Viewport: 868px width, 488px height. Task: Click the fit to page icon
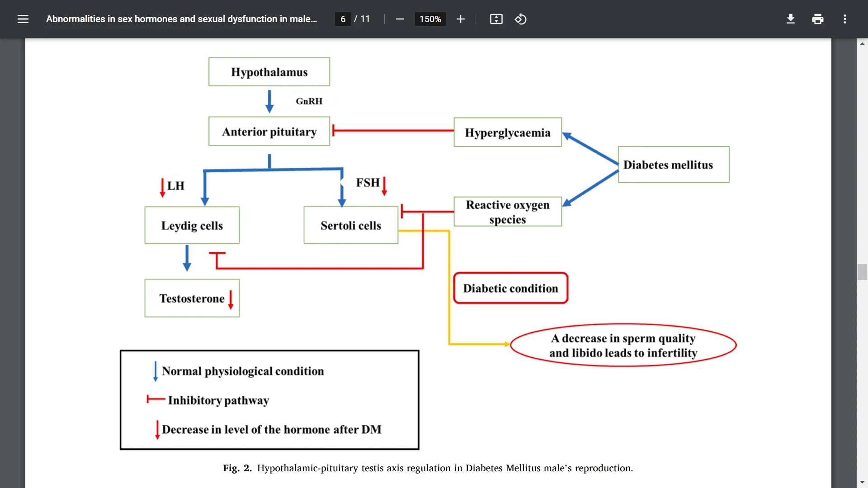495,19
